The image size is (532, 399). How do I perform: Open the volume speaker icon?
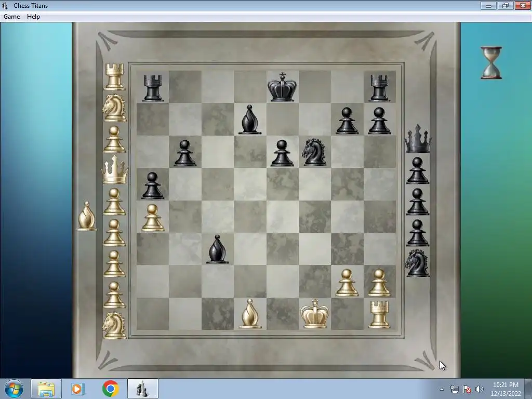pyautogui.click(x=479, y=389)
